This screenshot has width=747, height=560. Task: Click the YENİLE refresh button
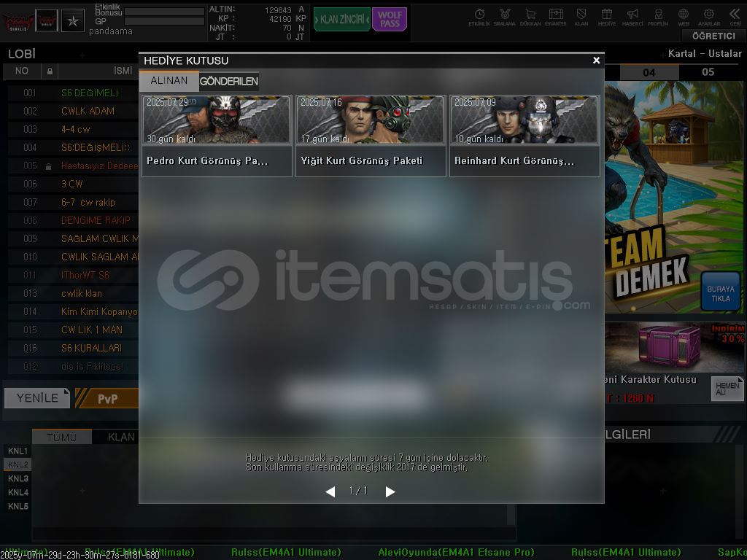[x=37, y=398]
